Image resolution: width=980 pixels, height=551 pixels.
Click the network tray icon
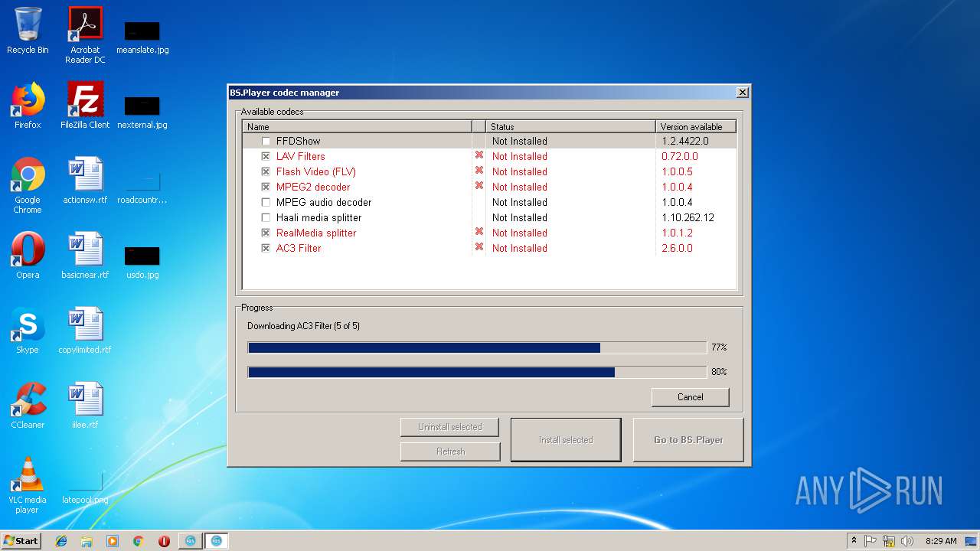(x=889, y=541)
